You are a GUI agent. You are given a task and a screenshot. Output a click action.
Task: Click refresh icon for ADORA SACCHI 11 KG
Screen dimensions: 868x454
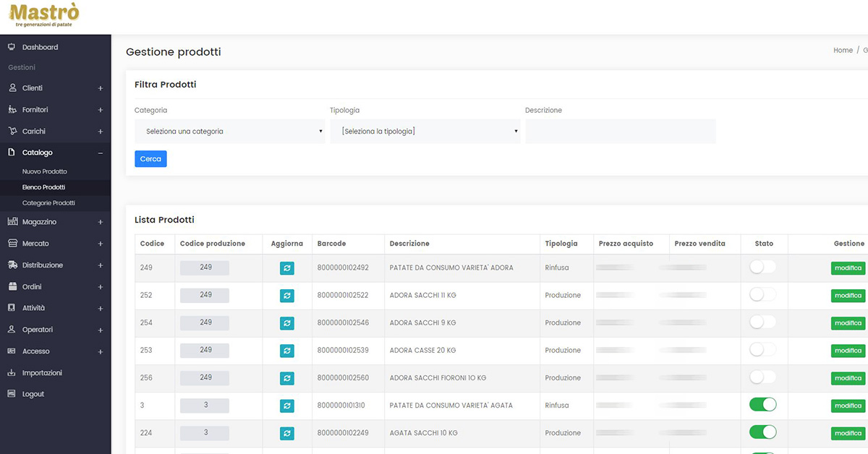(287, 296)
